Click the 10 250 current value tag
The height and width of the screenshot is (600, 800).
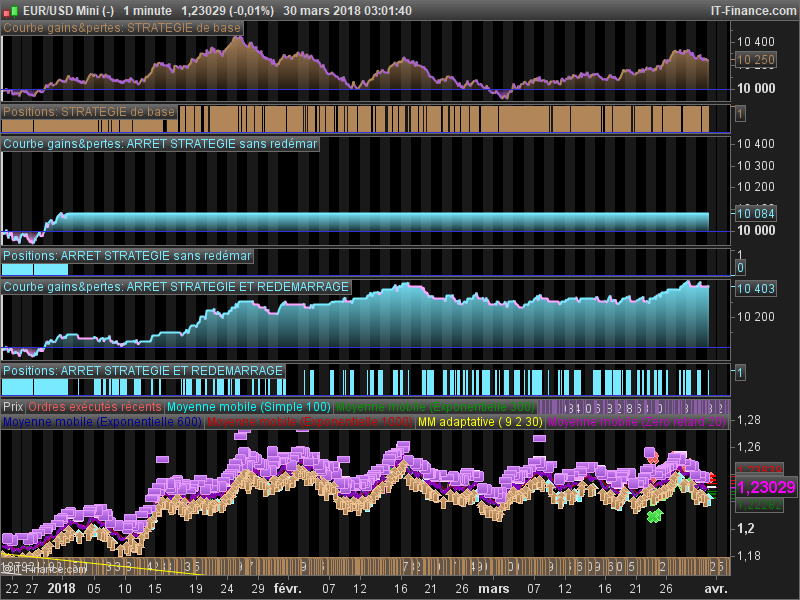coord(756,60)
